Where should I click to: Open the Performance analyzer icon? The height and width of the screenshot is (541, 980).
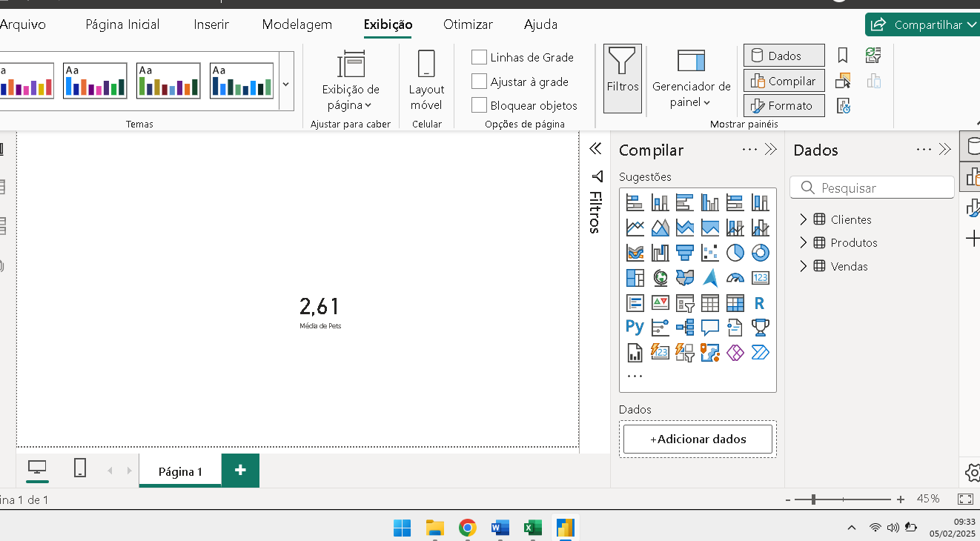(x=843, y=105)
